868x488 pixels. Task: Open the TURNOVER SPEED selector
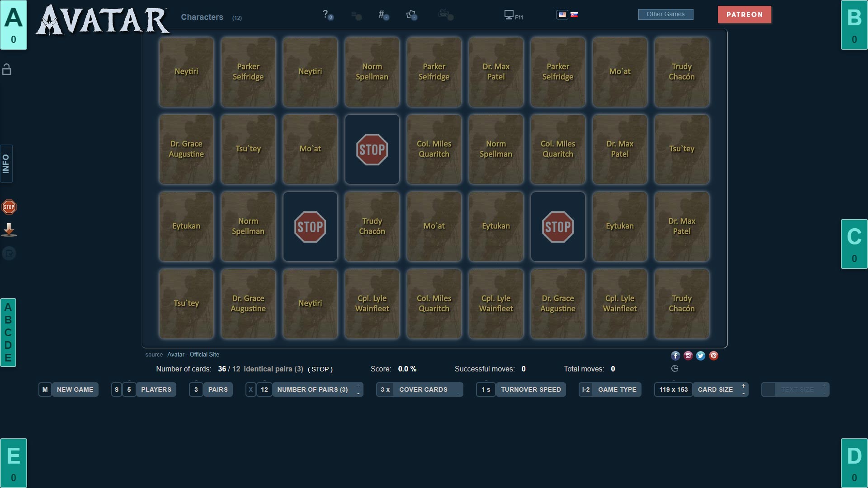530,389
